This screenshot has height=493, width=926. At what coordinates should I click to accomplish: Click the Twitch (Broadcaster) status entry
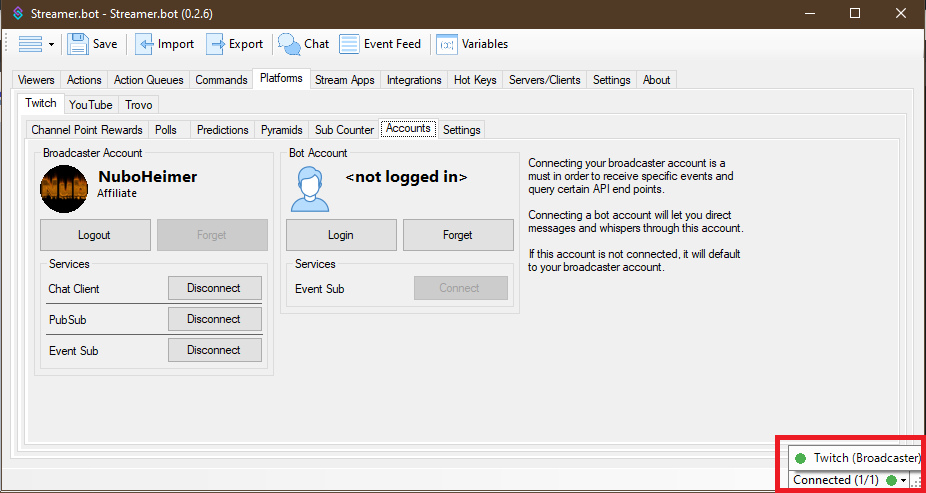[857, 458]
